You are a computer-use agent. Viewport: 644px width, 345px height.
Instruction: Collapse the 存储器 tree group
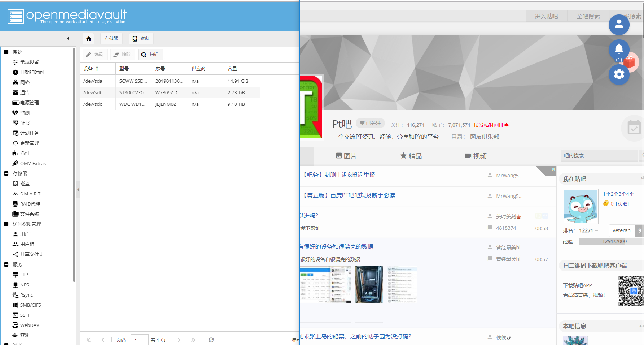pos(6,173)
